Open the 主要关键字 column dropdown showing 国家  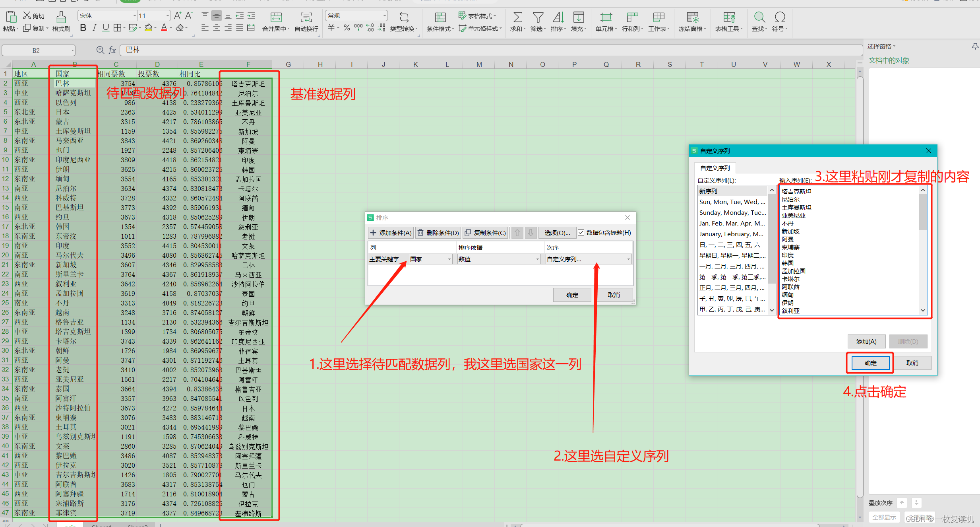pos(449,259)
